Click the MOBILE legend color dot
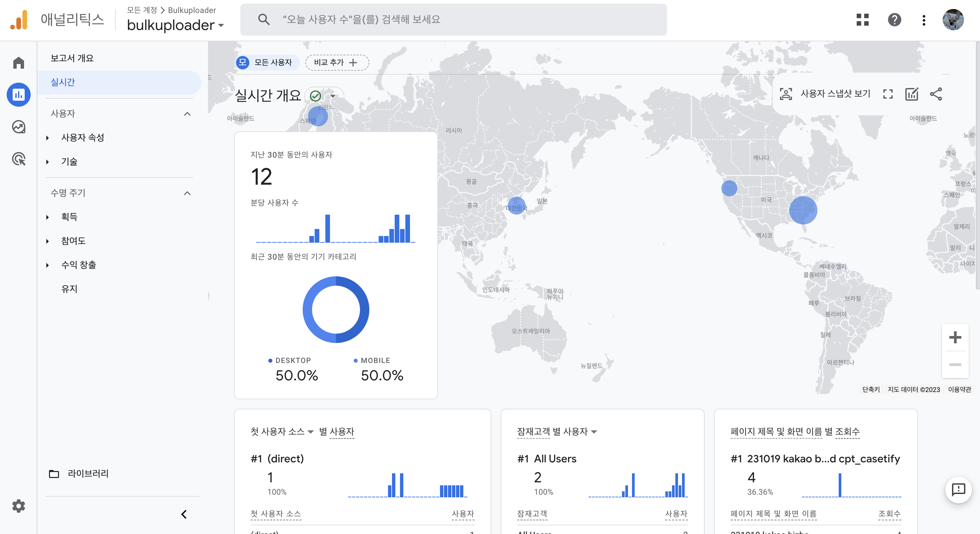The width and height of the screenshot is (980, 534). click(355, 361)
